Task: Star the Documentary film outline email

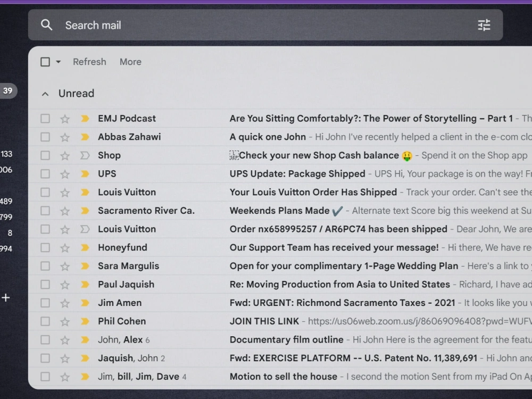Action: pyautogui.click(x=65, y=340)
